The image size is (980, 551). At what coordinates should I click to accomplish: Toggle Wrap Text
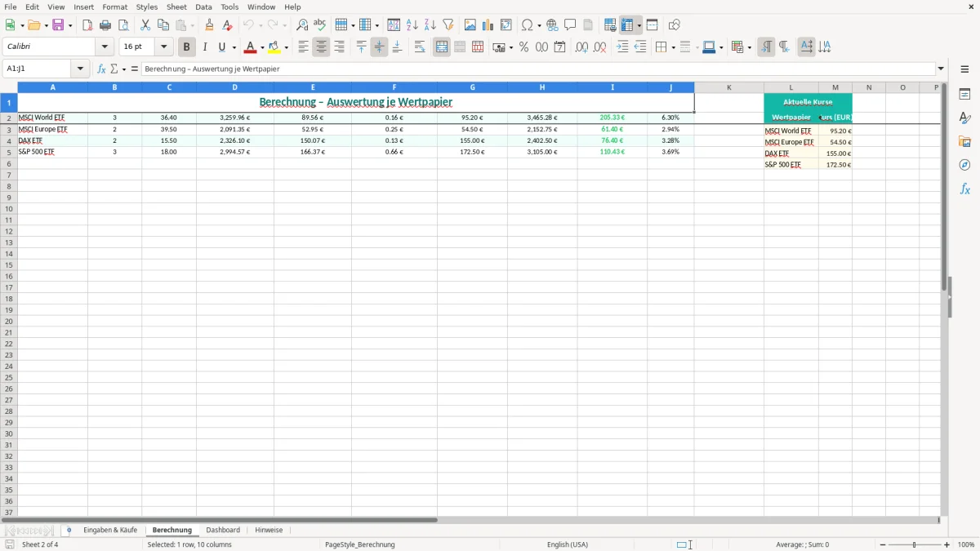tap(420, 47)
